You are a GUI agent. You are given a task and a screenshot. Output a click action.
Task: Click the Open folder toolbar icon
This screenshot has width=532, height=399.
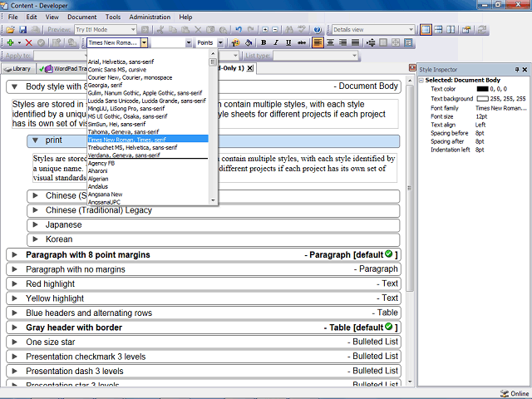coord(10,30)
